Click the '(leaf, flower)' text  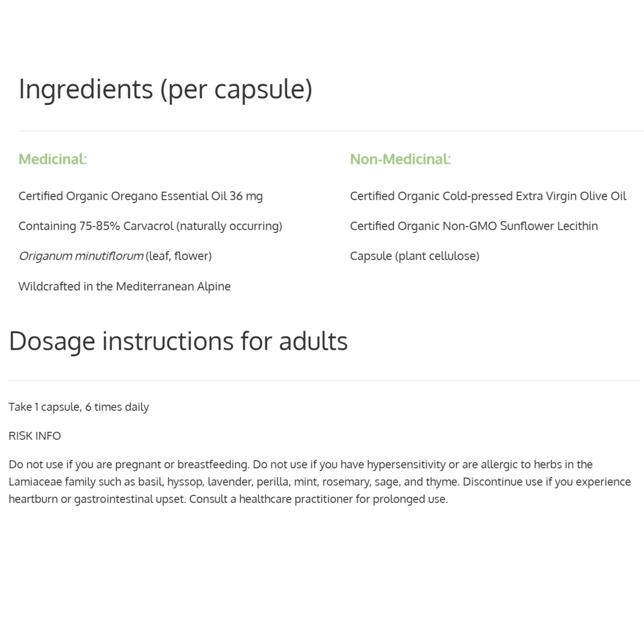click(x=179, y=256)
